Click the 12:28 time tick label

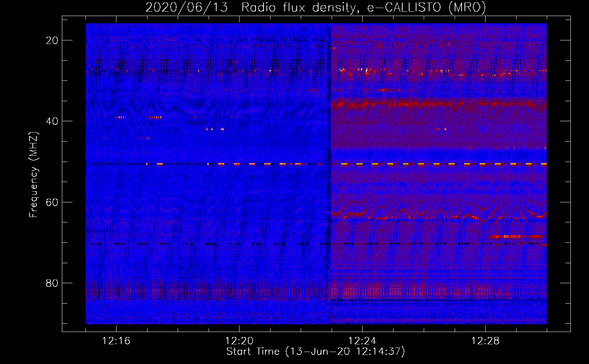[x=485, y=341]
